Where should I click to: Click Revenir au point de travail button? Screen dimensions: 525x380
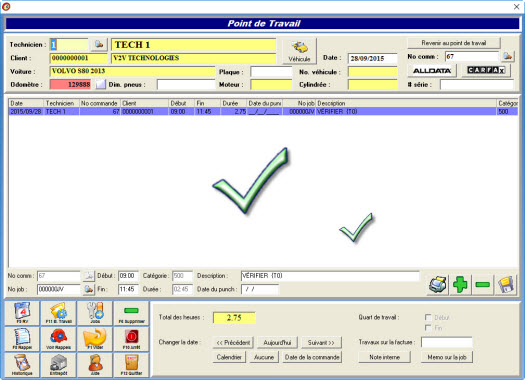[454, 43]
